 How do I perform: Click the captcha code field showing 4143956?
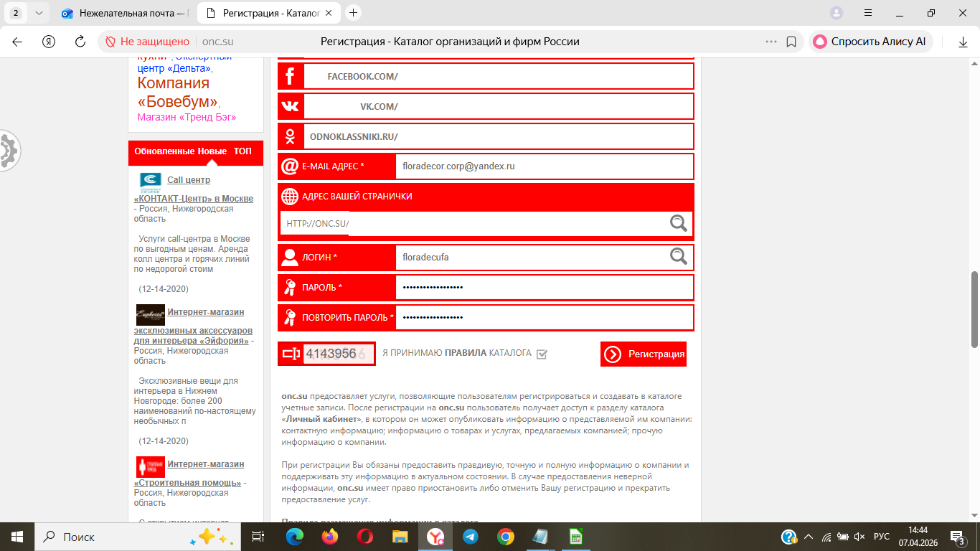coord(339,354)
